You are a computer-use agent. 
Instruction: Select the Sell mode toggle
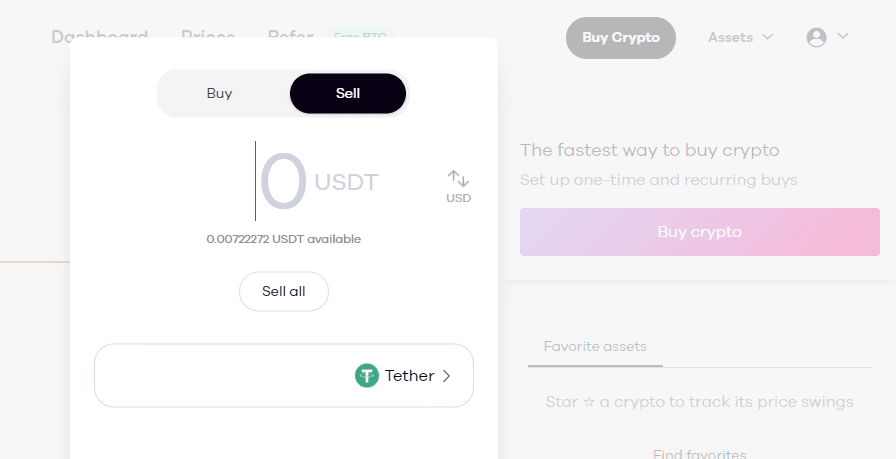pos(348,94)
